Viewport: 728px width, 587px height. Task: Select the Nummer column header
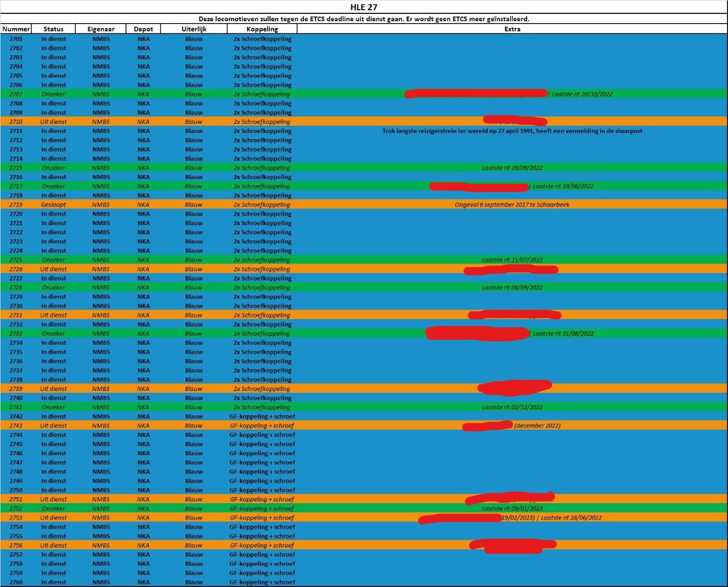(x=16, y=29)
